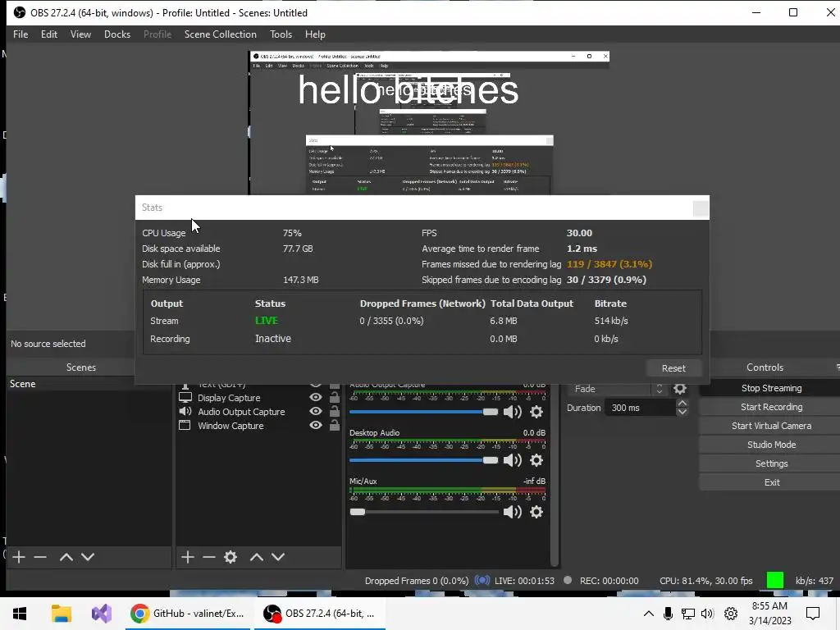Open source properties gear icon
840x630 pixels.
click(x=231, y=557)
